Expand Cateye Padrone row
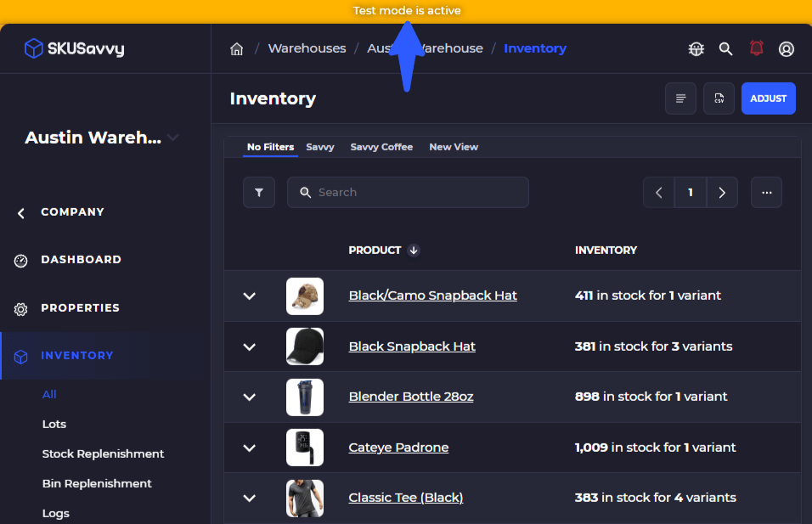Viewport: 812px width, 524px height. [250, 448]
